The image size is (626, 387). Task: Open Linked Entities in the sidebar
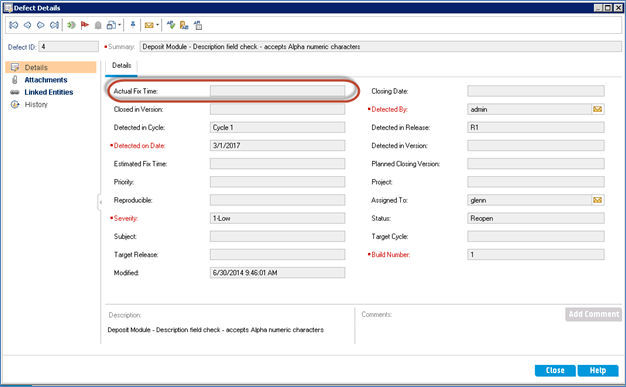49,92
